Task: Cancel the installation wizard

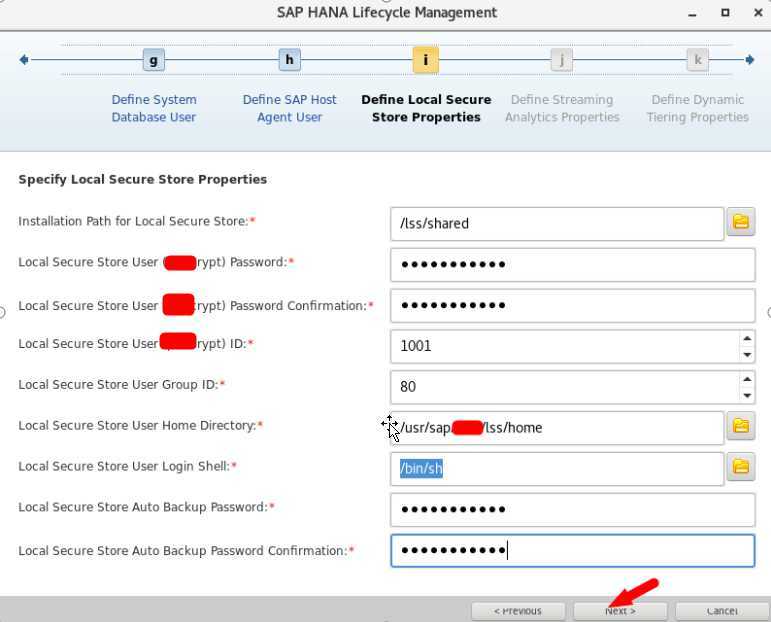Action: click(721, 611)
